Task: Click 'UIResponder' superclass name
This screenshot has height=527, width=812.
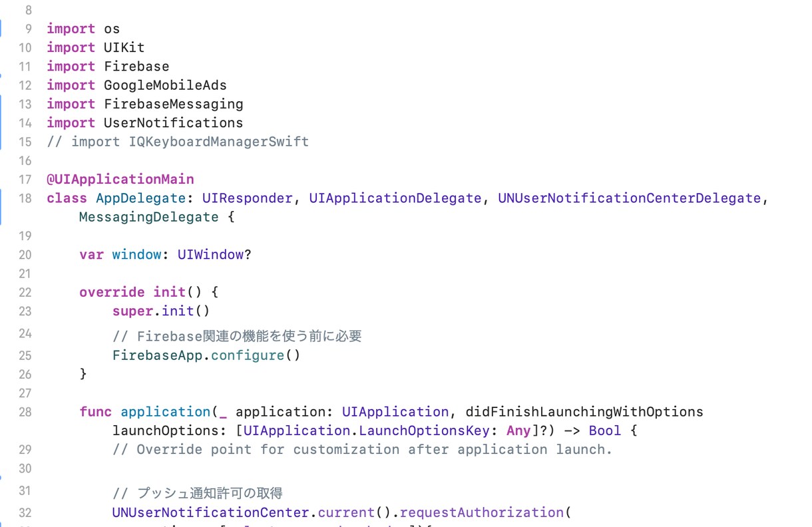Action: pos(247,198)
